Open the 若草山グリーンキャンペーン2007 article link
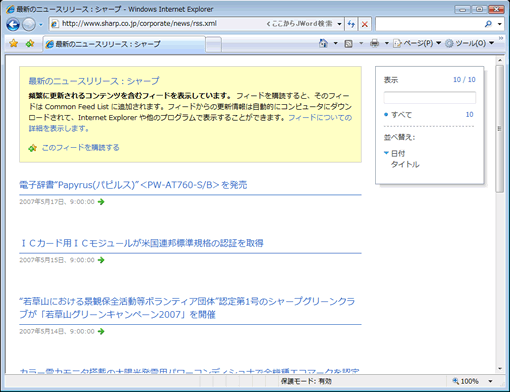Screen dimensions: 510x392 [187, 308]
